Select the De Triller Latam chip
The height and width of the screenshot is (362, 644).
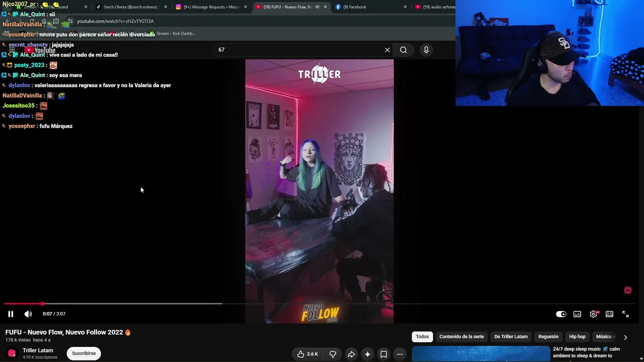[511, 336]
